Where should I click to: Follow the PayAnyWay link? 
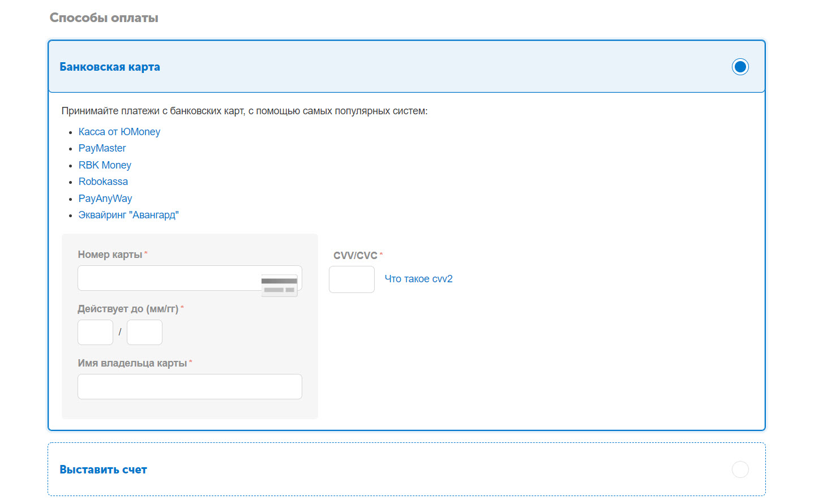[105, 199]
